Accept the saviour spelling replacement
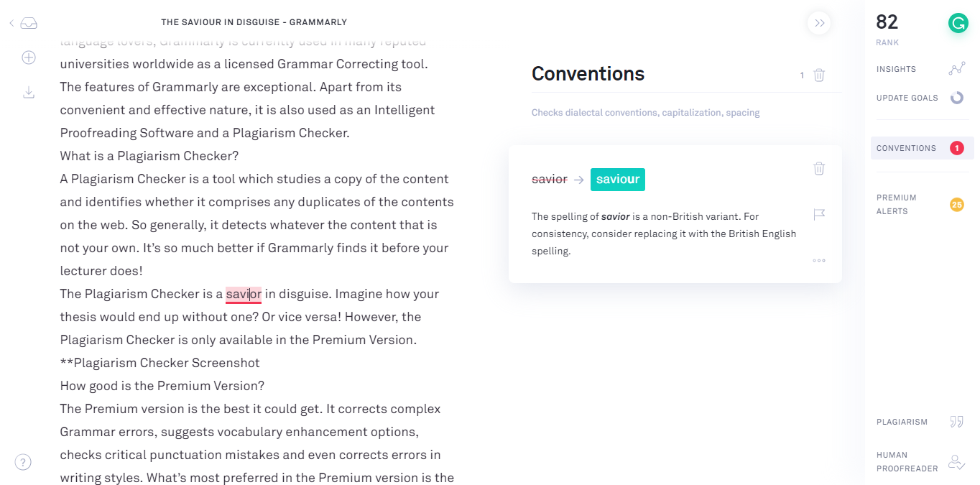This screenshot has width=980, height=485. point(618,180)
